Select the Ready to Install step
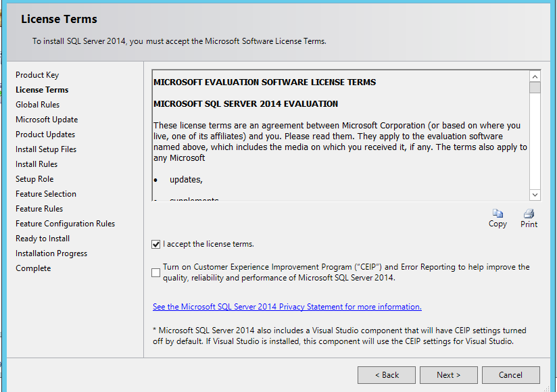This screenshot has width=557, height=392. (x=43, y=239)
